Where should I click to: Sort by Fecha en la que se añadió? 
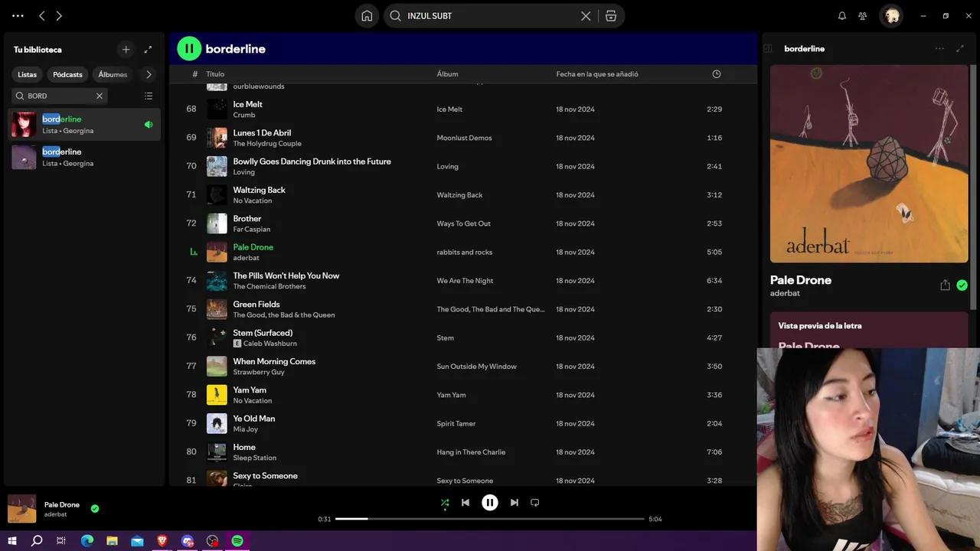point(597,74)
